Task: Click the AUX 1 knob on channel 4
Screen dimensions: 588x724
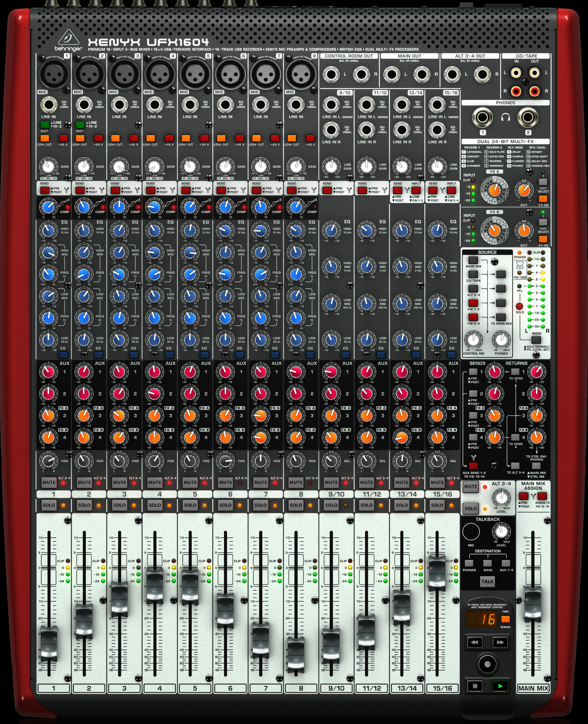Action: 154,372
